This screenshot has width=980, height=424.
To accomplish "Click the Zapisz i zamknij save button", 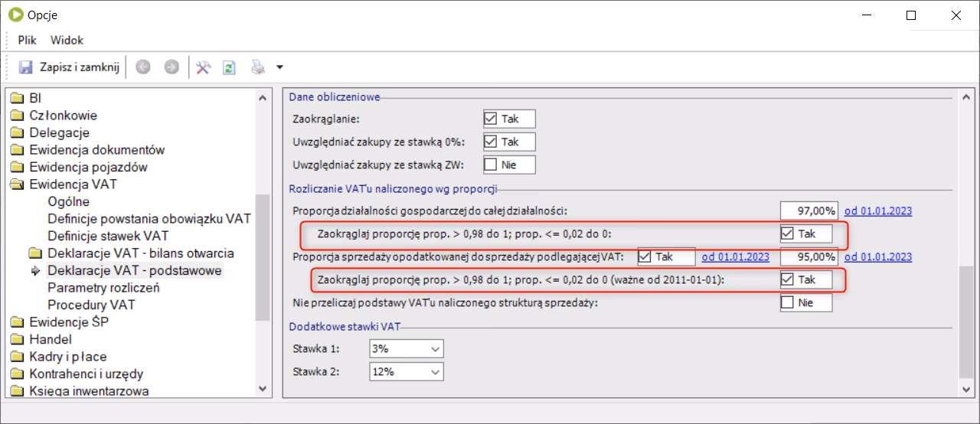I will click(70, 67).
